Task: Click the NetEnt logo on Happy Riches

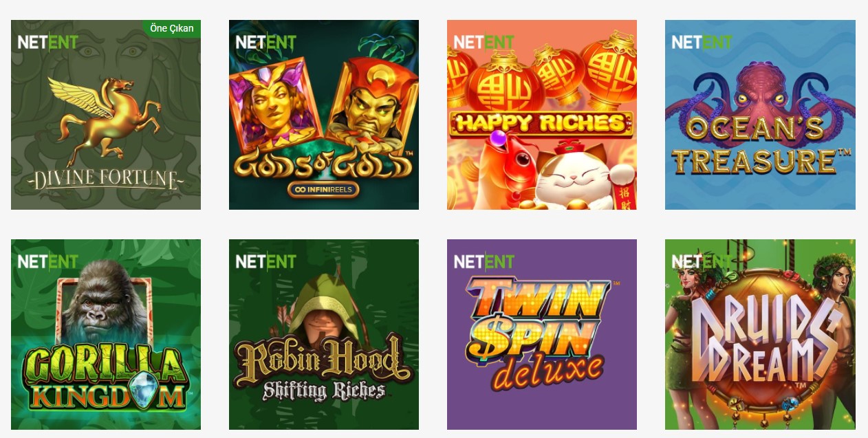Action: pyautogui.click(x=484, y=42)
